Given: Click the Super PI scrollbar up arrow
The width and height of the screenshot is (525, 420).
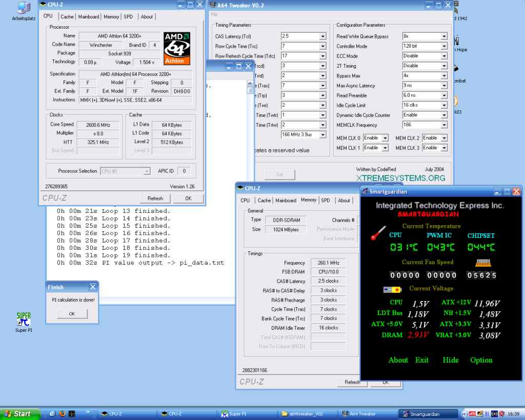Looking at the screenshot, I should point(250,84).
